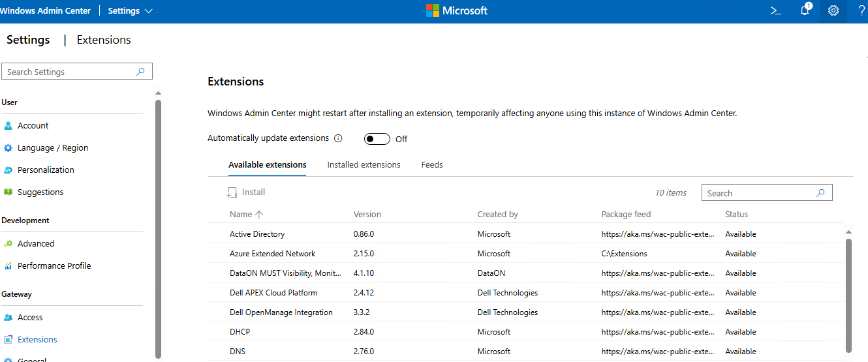Select the DHCP extension row
The height and width of the screenshot is (362, 868).
click(x=526, y=332)
